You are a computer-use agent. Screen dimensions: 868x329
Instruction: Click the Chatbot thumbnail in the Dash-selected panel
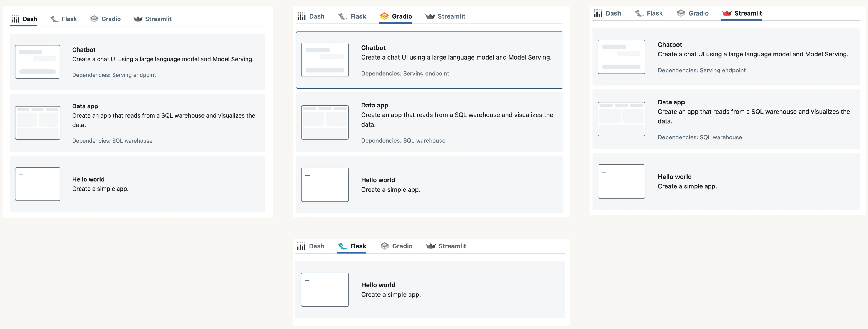[38, 62]
